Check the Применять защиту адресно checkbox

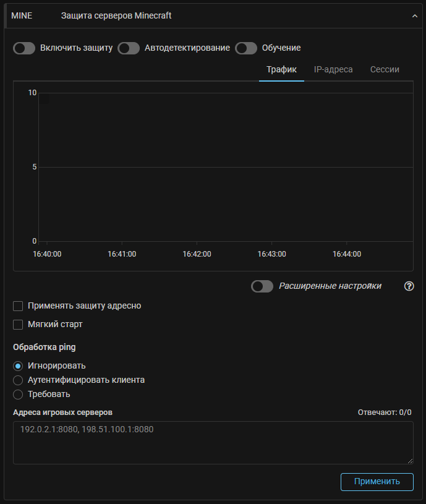(x=18, y=305)
